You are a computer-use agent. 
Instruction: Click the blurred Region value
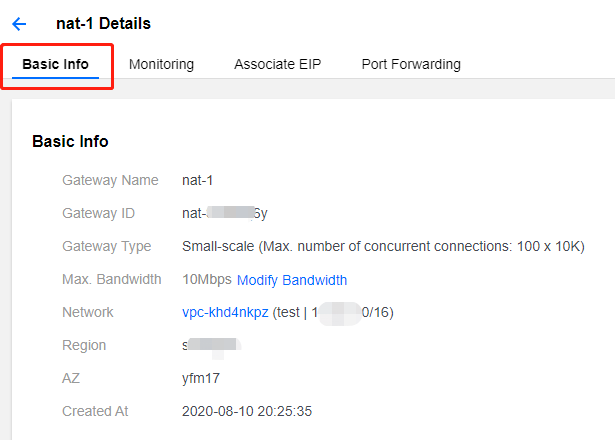(x=211, y=345)
